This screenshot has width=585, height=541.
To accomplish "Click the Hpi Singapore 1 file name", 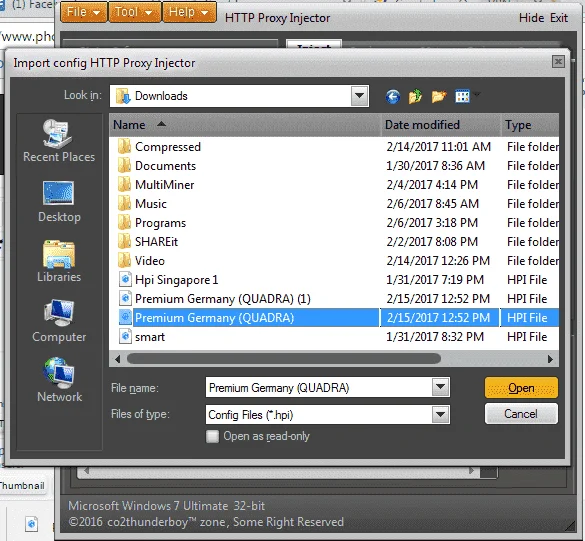I will (x=176, y=280).
